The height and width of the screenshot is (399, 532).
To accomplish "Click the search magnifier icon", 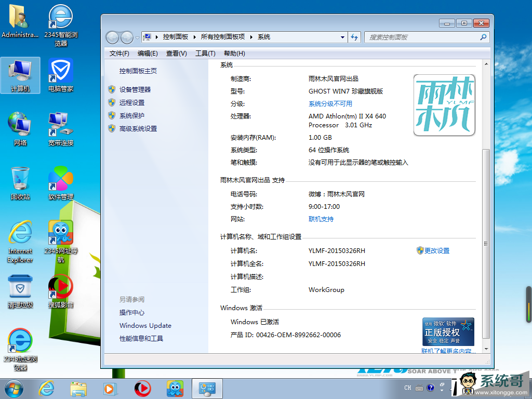I will click(x=483, y=37).
